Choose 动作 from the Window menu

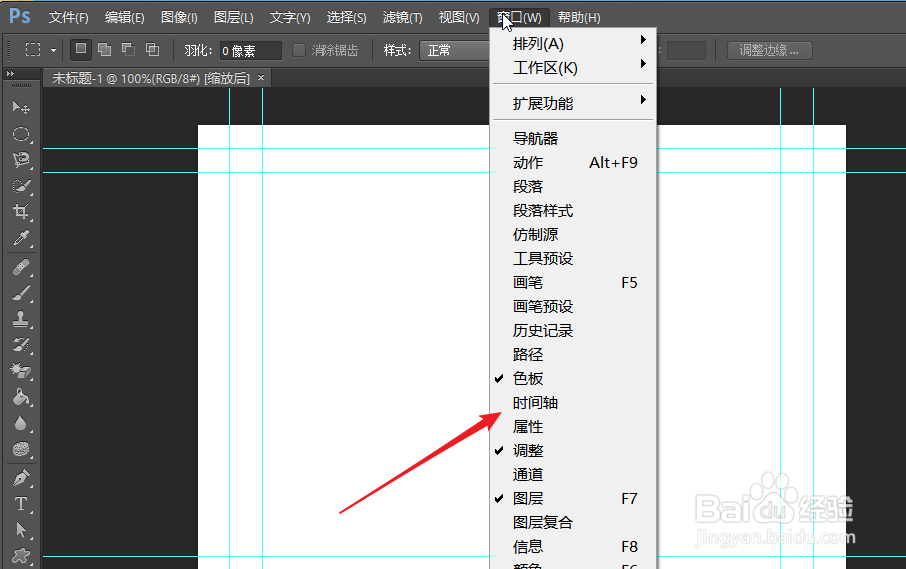[573, 163]
